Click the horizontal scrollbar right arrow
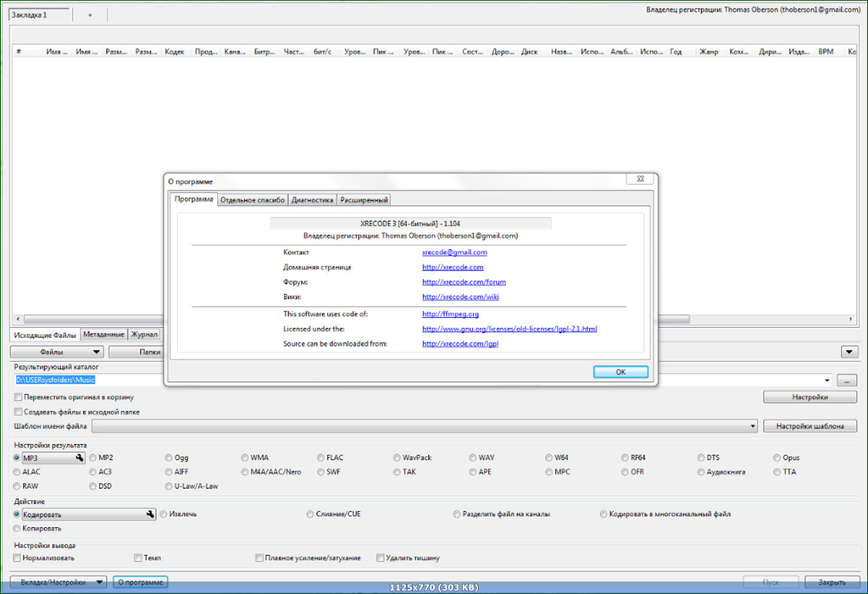Viewport: 868px width, 594px height. pyautogui.click(x=851, y=319)
